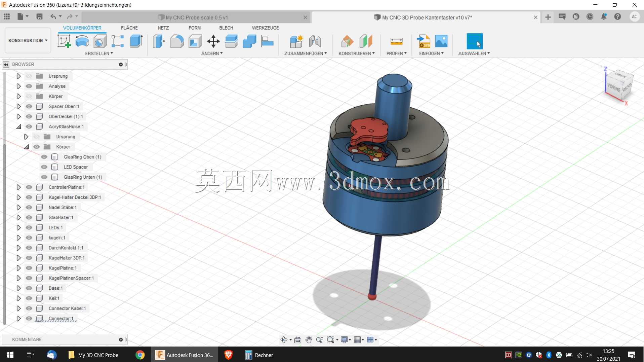This screenshot has height=362, width=644.
Task: Click the Insert SVG icon
Action: tap(423, 41)
